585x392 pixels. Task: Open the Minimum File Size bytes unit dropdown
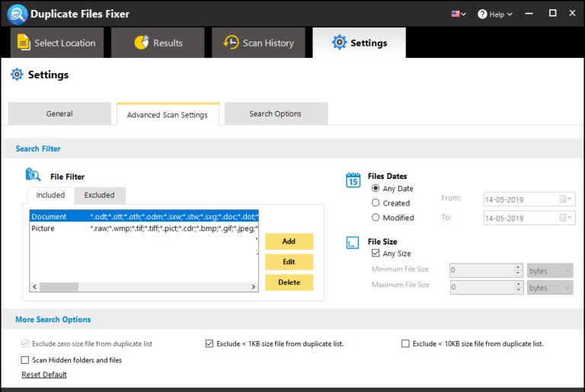pyautogui.click(x=550, y=271)
